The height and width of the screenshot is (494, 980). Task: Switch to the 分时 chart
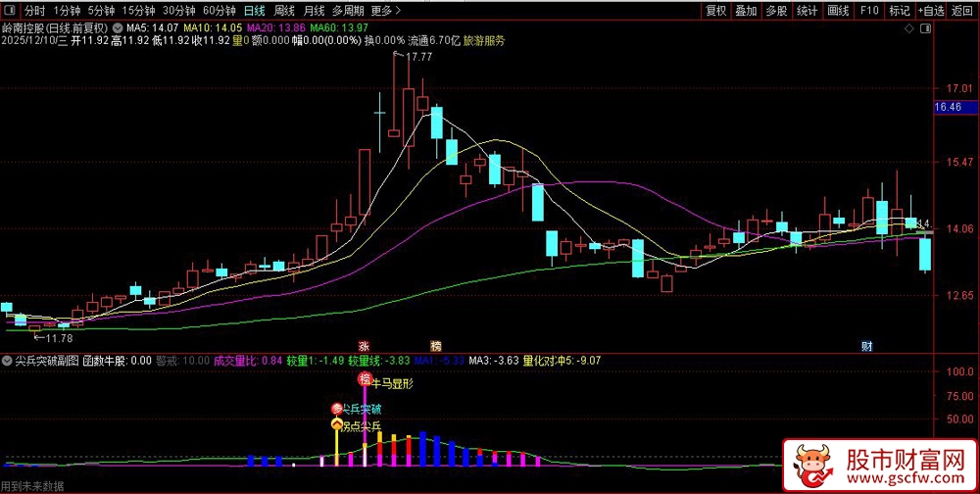(35, 11)
